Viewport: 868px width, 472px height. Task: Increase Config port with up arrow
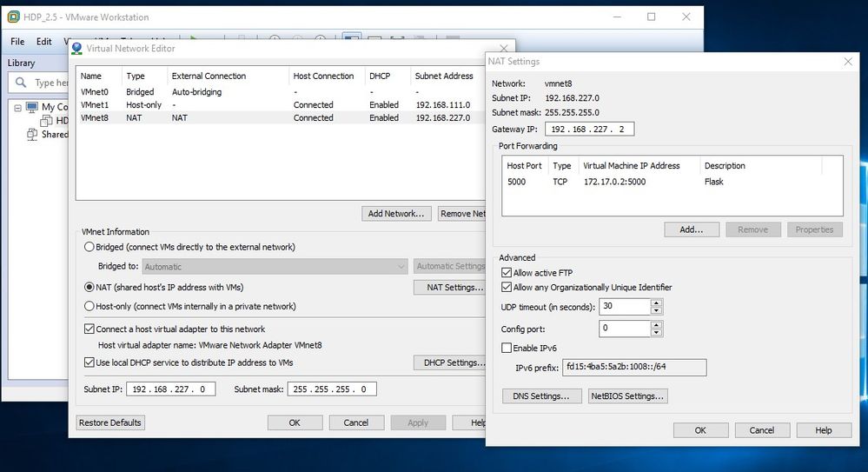(x=657, y=325)
